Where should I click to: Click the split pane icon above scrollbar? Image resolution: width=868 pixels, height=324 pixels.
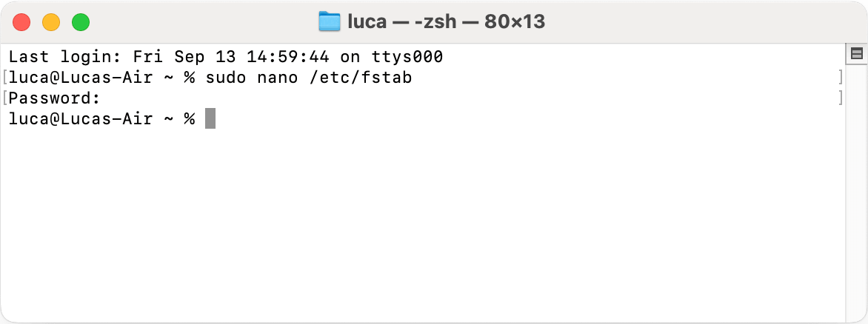[856, 54]
